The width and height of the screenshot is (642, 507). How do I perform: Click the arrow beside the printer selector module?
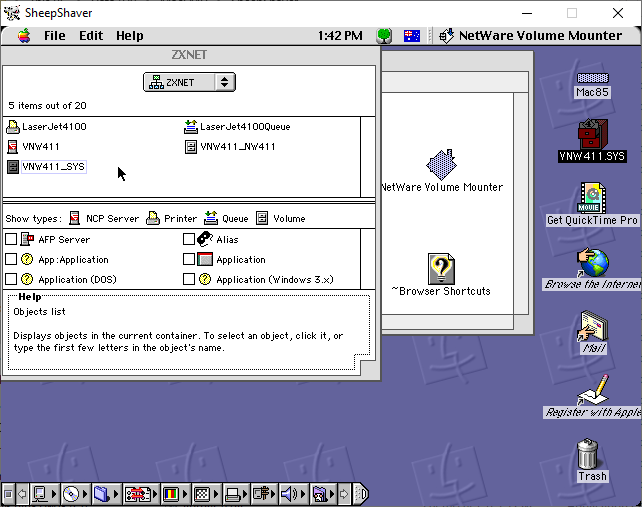[245, 494]
